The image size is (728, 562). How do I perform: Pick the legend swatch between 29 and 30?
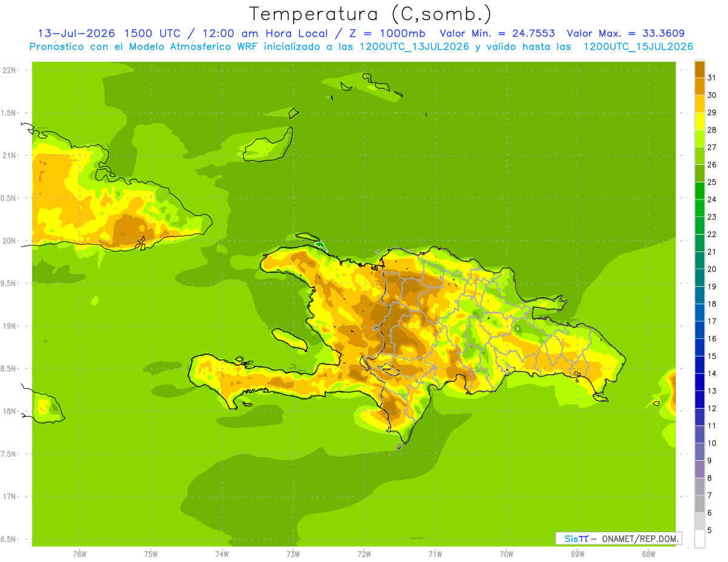point(699,104)
